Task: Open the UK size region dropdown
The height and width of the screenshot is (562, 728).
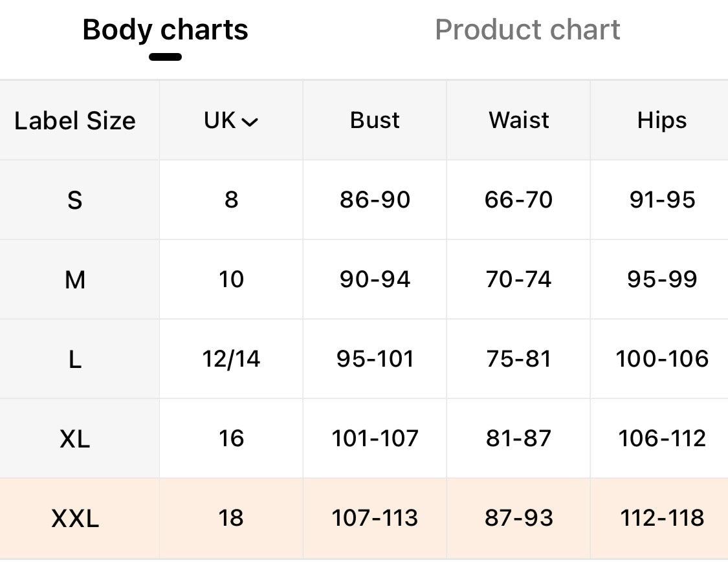Action: (x=231, y=120)
